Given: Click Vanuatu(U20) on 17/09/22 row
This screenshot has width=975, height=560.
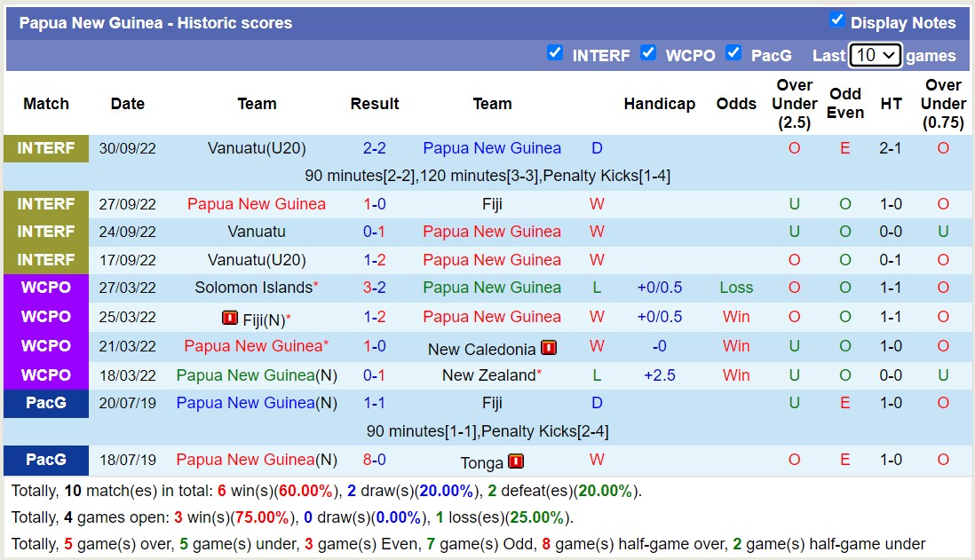Looking at the screenshot, I should click(257, 260).
